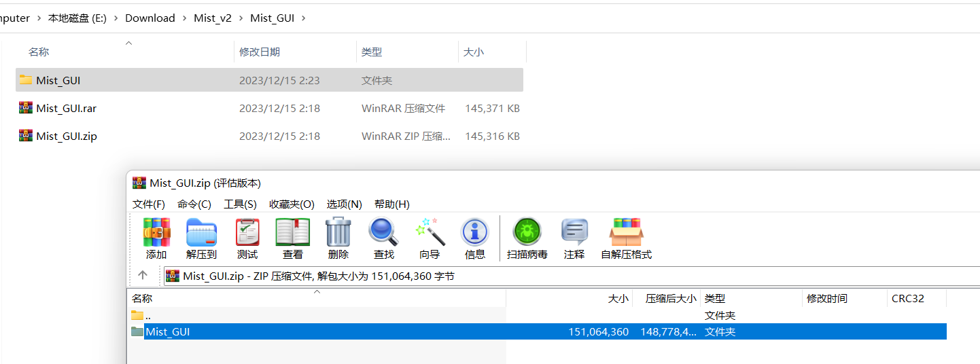The image size is (980, 364).
Task: Open the 工具(S) menu
Action: click(241, 204)
